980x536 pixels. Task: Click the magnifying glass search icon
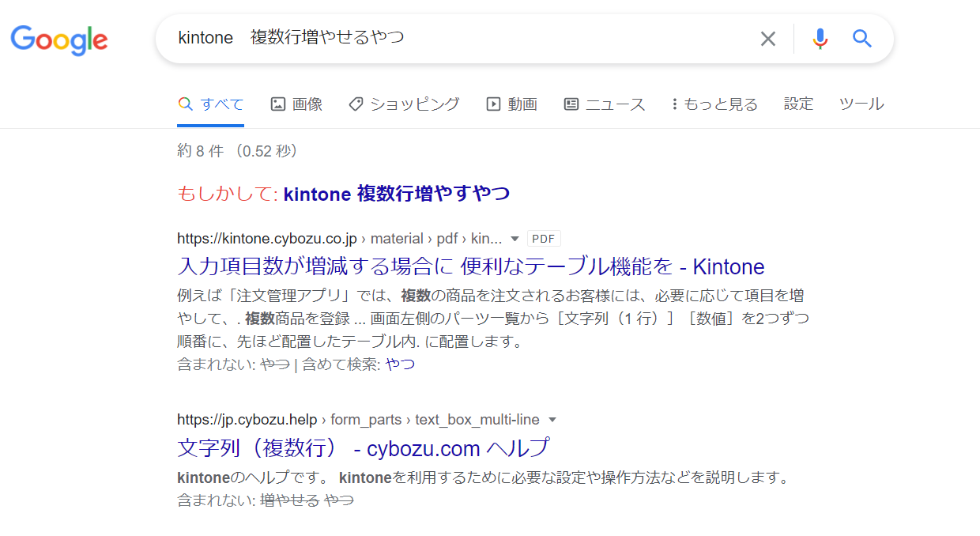(x=861, y=37)
